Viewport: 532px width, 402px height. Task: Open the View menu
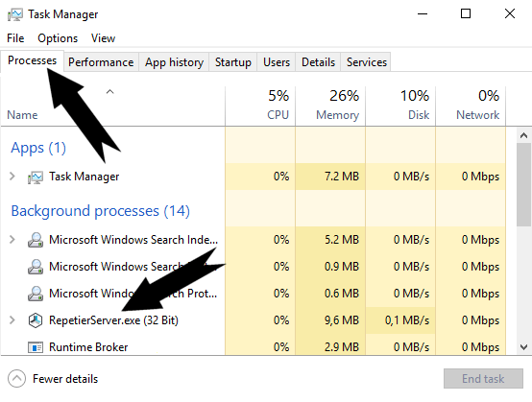103,38
